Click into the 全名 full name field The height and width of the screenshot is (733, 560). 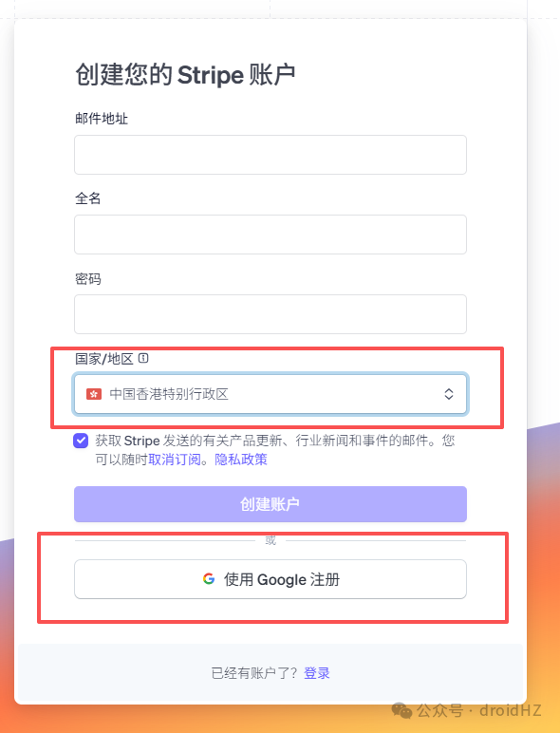point(271,235)
